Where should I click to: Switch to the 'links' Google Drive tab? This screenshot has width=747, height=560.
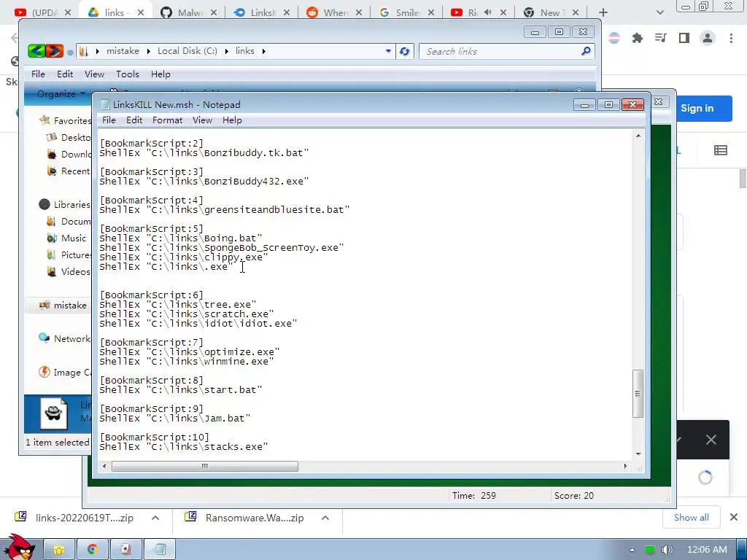click(116, 13)
